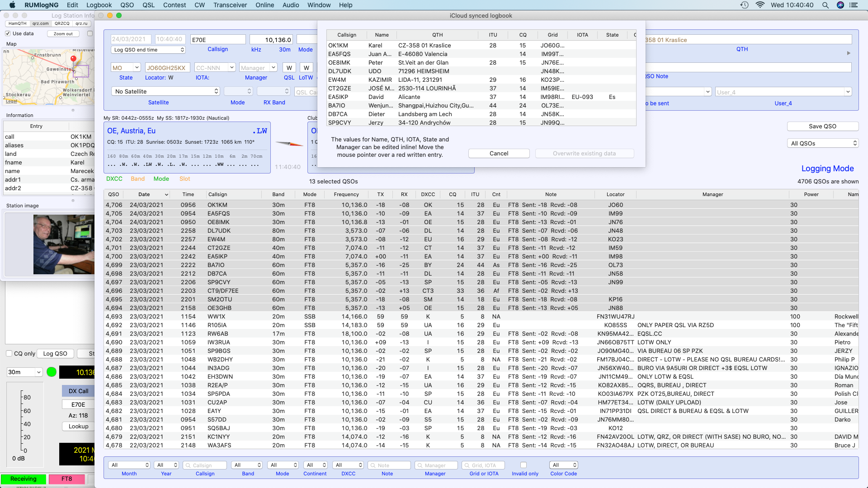Click the magnifier in Manager filter
Viewport: 868px width, 488px height.
coord(420,465)
